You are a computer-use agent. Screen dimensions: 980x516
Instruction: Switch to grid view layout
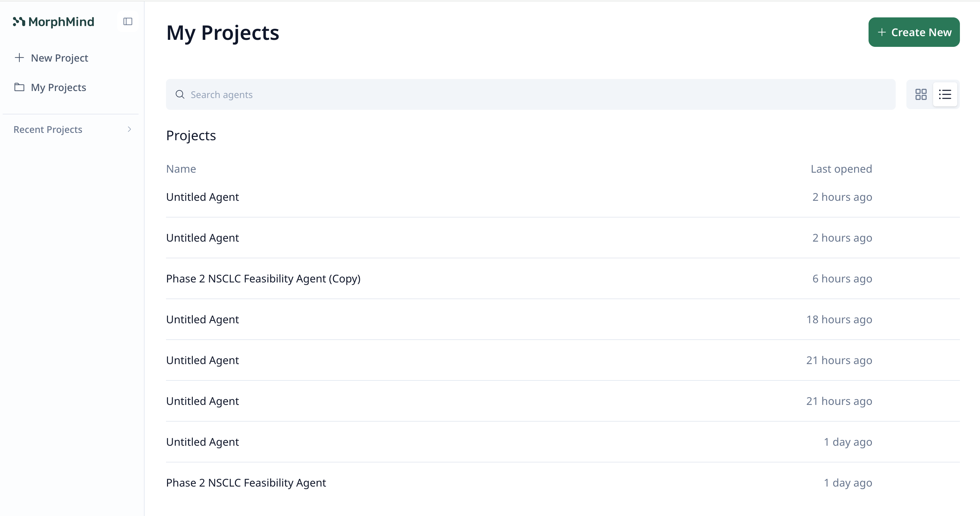921,95
